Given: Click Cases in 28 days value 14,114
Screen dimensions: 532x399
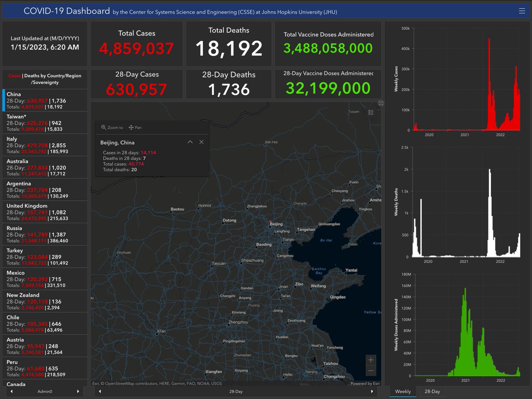Looking at the screenshot, I should click(148, 153).
